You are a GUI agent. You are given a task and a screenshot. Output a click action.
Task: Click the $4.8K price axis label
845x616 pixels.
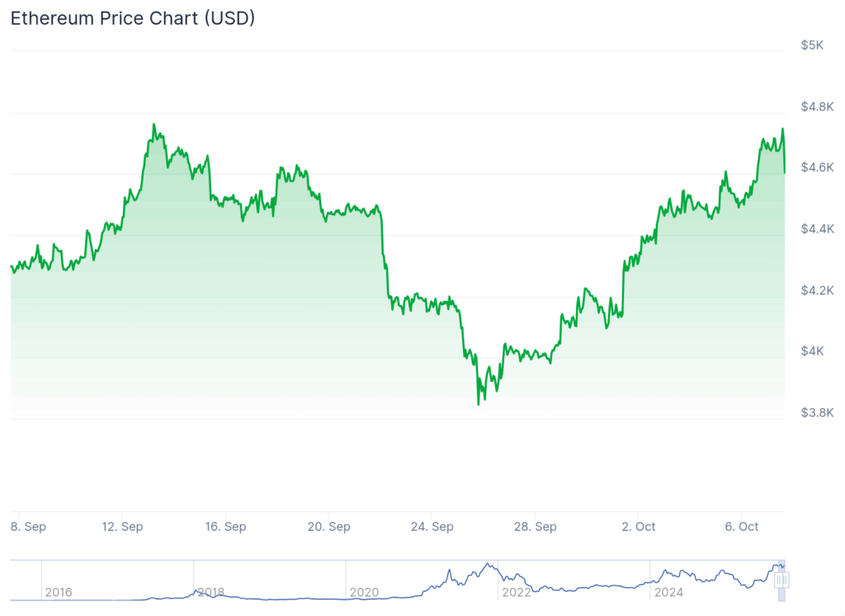pos(817,106)
